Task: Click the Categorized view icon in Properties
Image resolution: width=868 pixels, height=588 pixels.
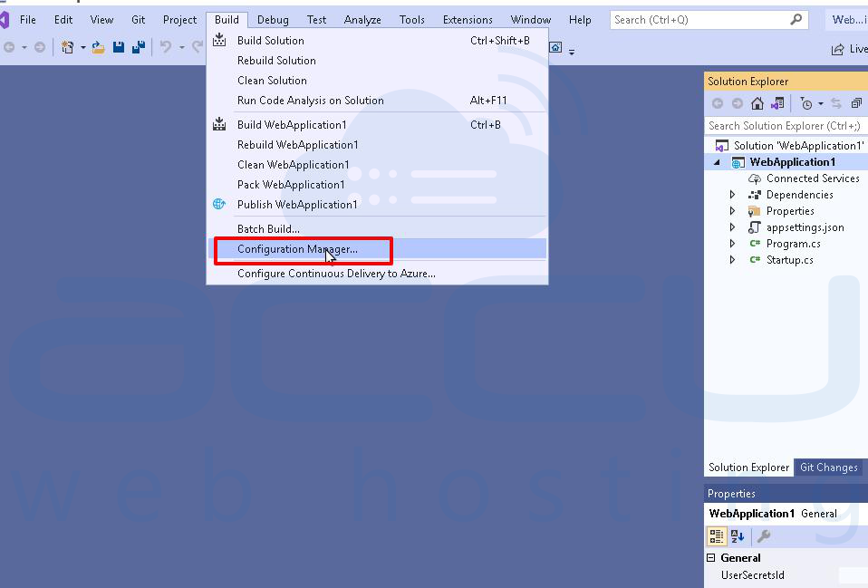Action: click(717, 536)
